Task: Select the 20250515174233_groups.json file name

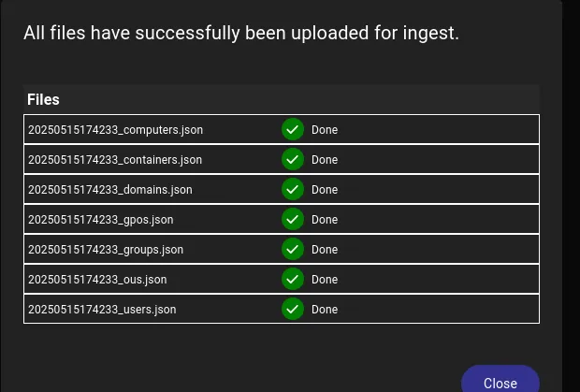Action: [x=106, y=250]
